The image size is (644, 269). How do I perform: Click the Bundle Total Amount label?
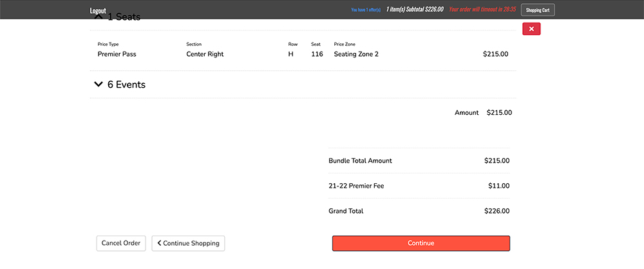tap(360, 161)
